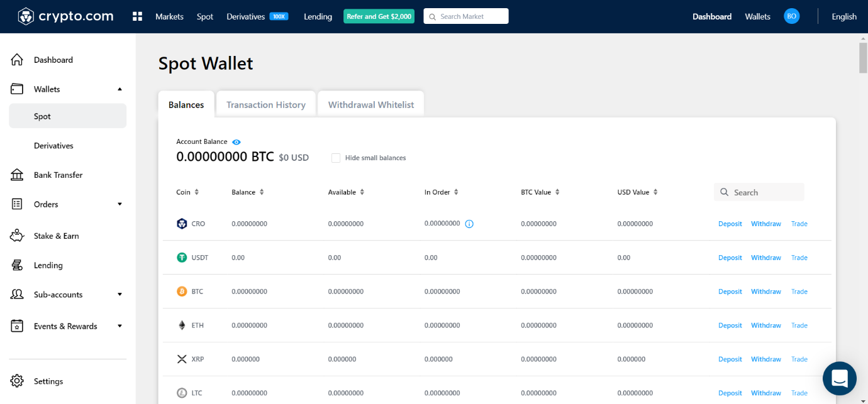Viewport: 868px width, 404px height.
Task: Open Derivatives in the top navigation
Action: (x=245, y=16)
